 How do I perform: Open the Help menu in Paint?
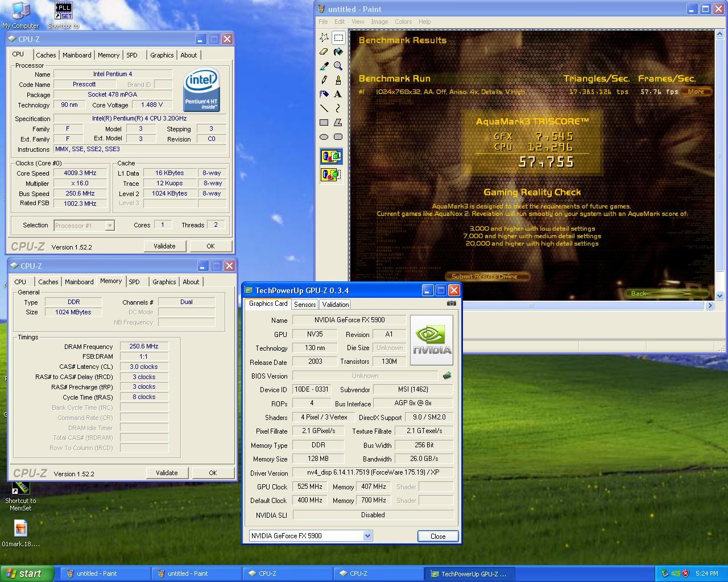pyautogui.click(x=425, y=22)
